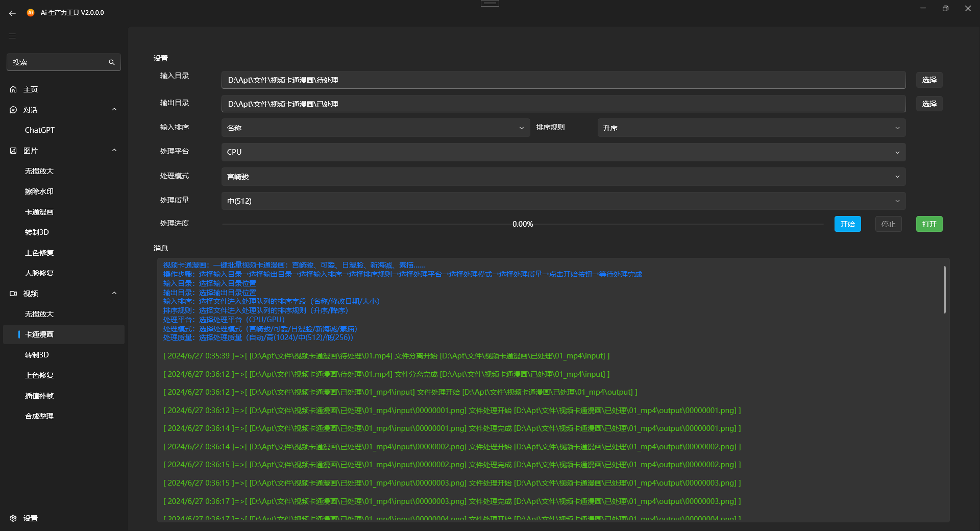Open ChatGPT in the sidebar
980x531 pixels.
pyautogui.click(x=64, y=130)
